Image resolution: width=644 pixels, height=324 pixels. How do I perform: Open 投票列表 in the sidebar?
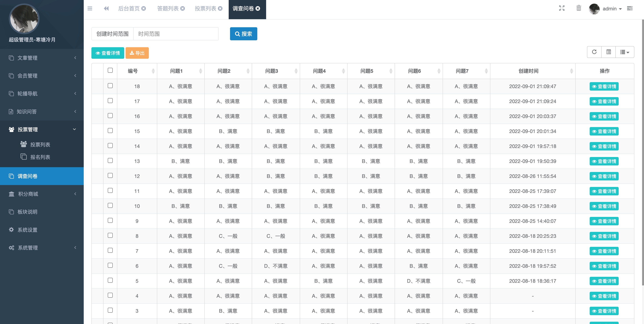click(x=40, y=145)
